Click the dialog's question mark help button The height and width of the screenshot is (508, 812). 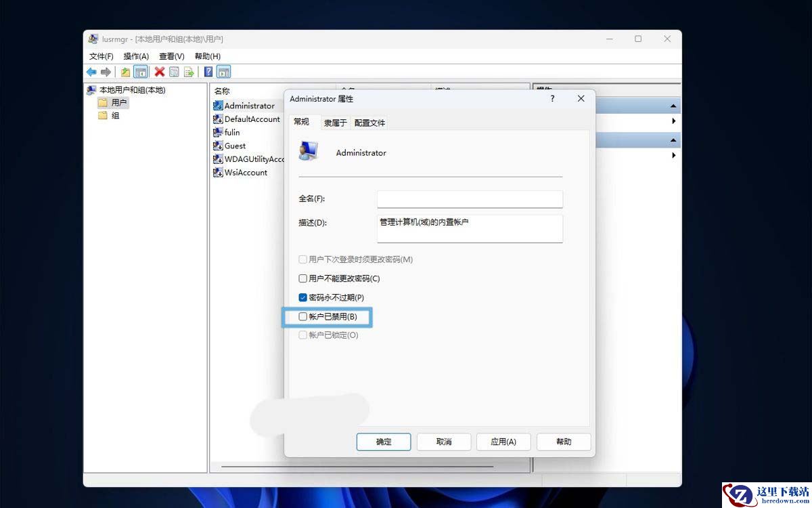(x=552, y=99)
